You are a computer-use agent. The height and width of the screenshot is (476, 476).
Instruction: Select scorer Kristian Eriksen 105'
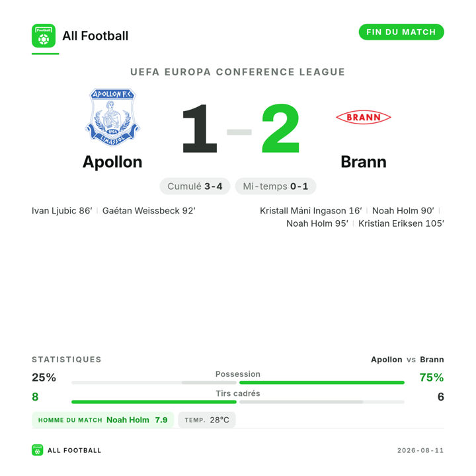pos(401,223)
